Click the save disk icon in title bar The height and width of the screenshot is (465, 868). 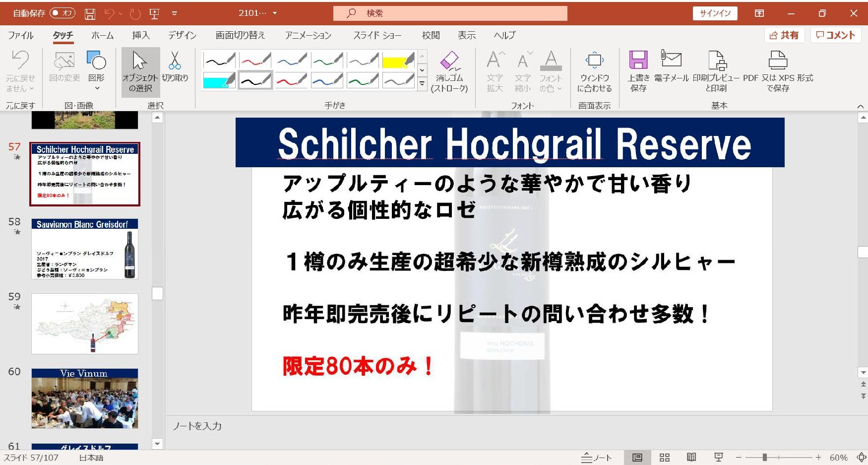(90, 14)
